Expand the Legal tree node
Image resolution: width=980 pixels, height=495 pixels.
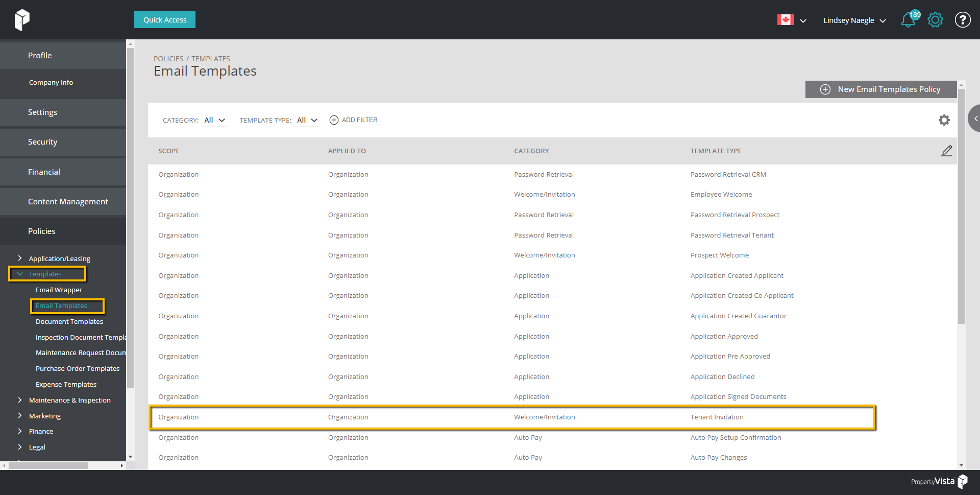(x=20, y=447)
